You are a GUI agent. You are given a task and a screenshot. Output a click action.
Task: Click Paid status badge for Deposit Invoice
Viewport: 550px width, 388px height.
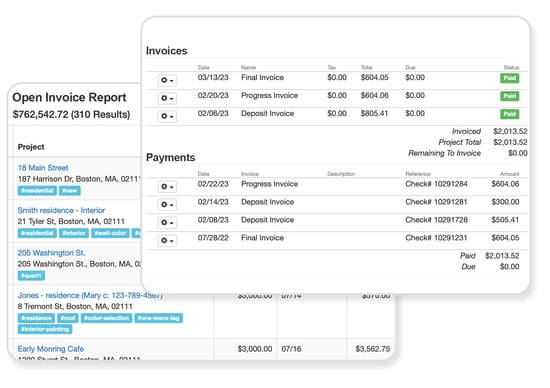tap(509, 114)
